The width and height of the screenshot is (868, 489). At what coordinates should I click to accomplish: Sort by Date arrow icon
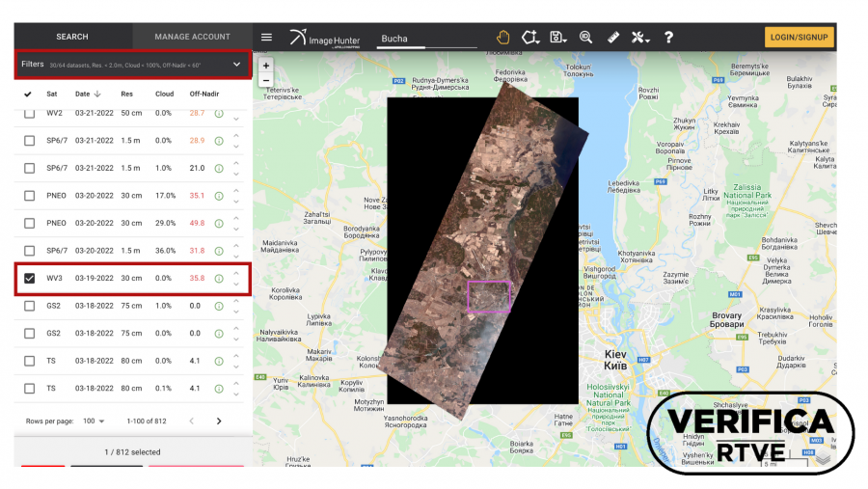point(97,94)
